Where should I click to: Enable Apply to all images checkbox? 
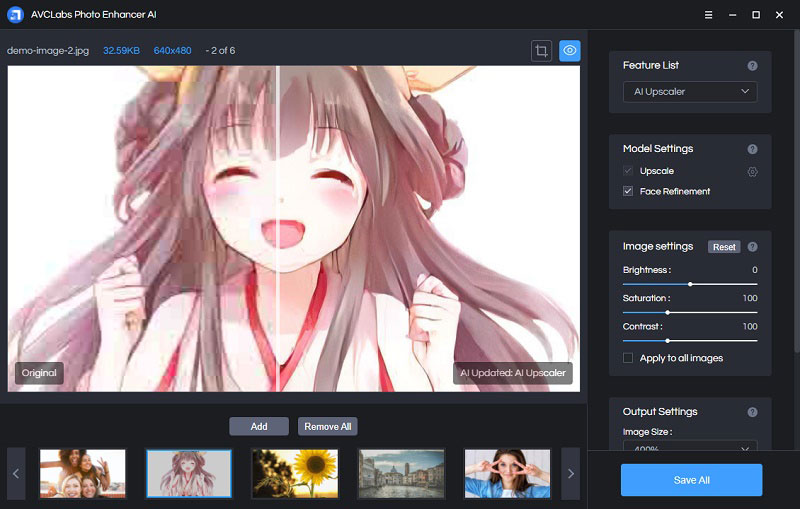click(628, 358)
